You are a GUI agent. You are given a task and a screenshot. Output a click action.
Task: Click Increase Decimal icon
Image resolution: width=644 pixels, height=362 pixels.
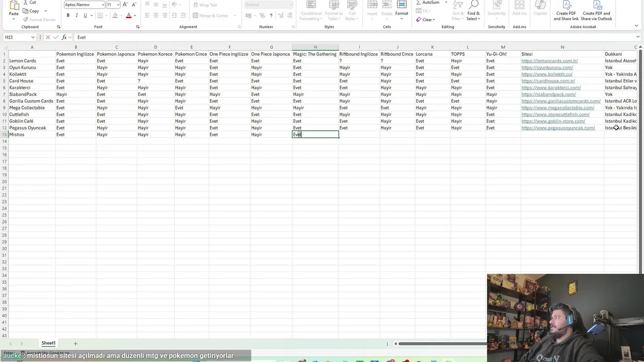pos(281,16)
